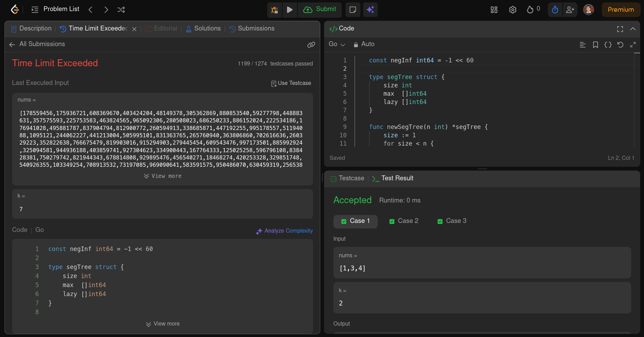Open the Go language dropdown
644x337 pixels.
tap(336, 44)
